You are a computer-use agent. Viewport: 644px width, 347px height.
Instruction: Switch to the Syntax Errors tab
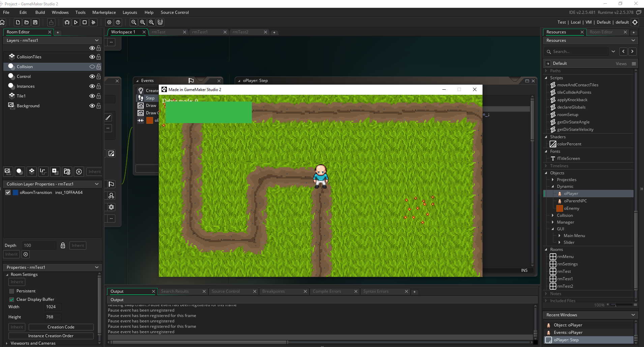pyautogui.click(x=377, y=291)
